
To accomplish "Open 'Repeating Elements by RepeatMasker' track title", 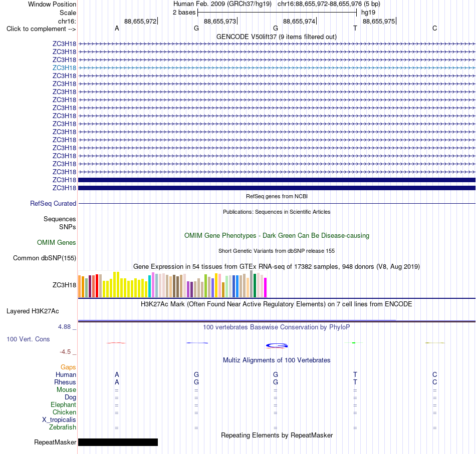I will 277,435.
